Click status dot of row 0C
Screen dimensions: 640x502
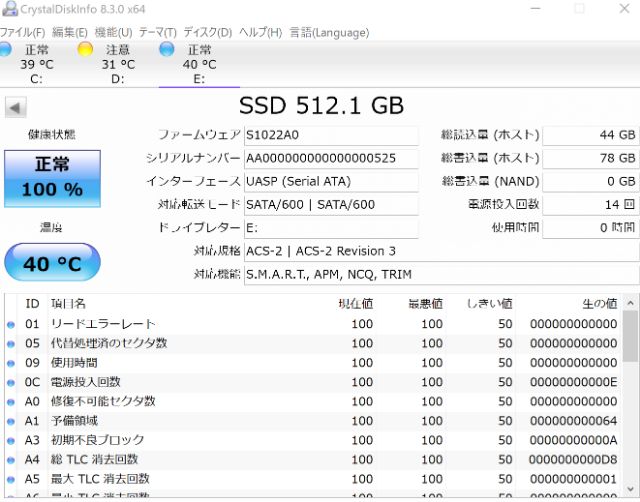(x=11, y=383)
